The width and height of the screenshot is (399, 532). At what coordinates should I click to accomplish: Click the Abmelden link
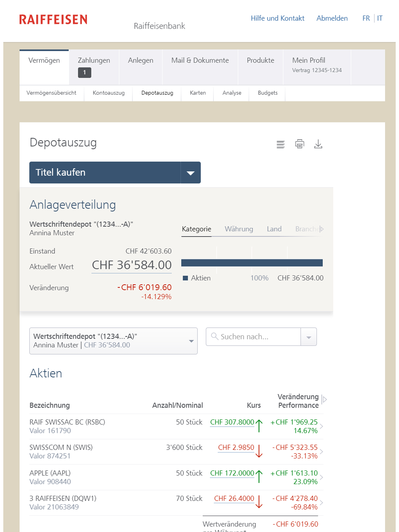332,18
